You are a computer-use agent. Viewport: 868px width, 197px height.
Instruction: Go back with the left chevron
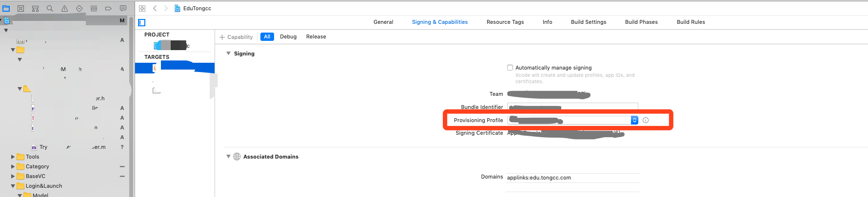155,8
